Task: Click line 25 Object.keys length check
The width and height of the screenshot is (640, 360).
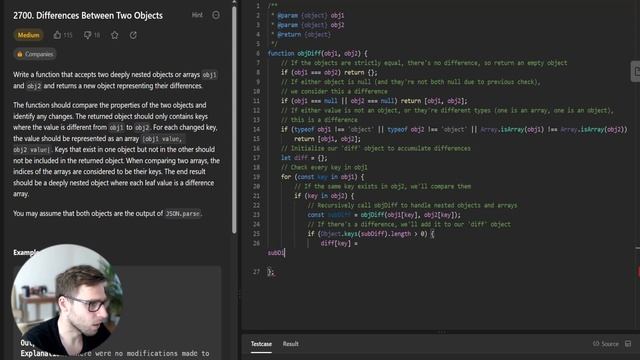Action: [371, 233]
